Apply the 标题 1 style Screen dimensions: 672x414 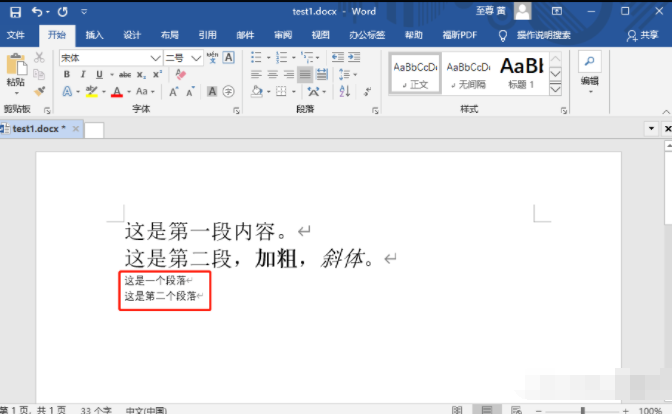point(522,74)
